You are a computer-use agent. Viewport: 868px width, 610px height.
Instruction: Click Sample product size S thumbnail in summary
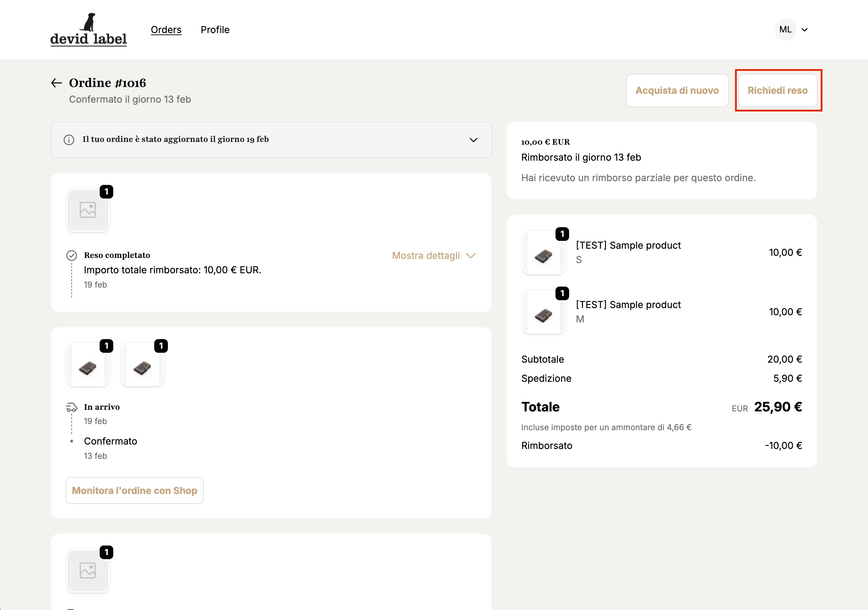pos(543,253)
